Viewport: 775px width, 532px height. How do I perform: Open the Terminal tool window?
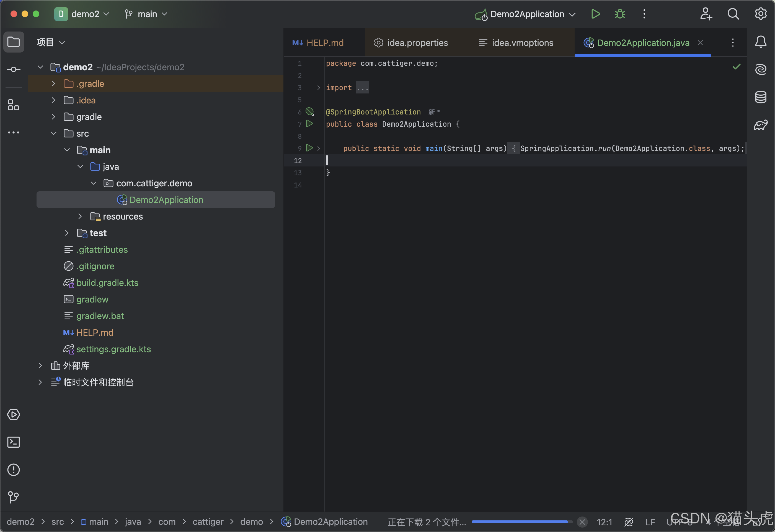[x=14, y=442]
